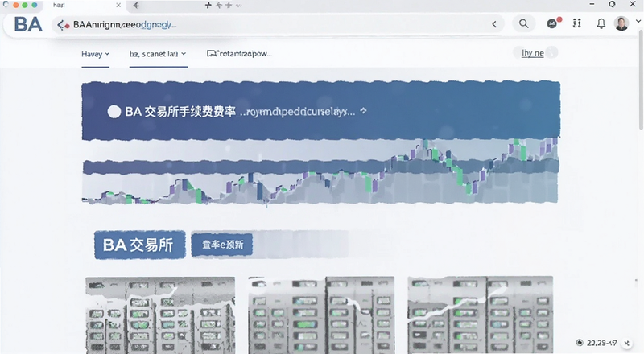The image size is (644, 354).
Task: Collapse the banner using the up arrow
Action: pyautogui.click(x=363, y=110)
